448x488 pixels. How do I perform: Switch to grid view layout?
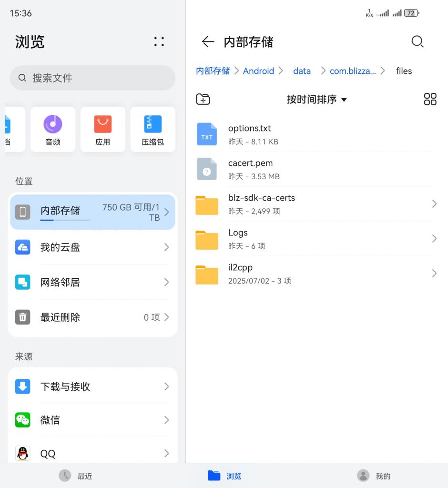tap(430, 99)
